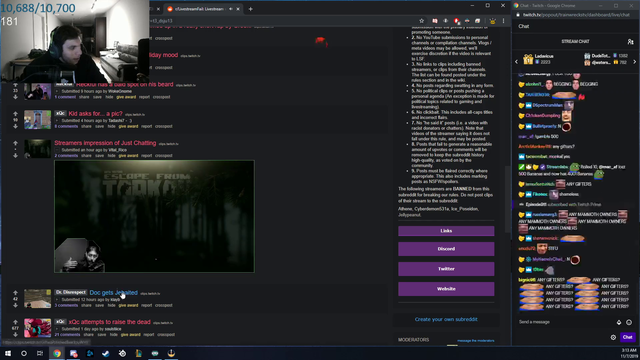This screenshot has width=640, height=360.
Task: Hide the 'Kid asks for... a pic?' post
Action: click(111, 127)
